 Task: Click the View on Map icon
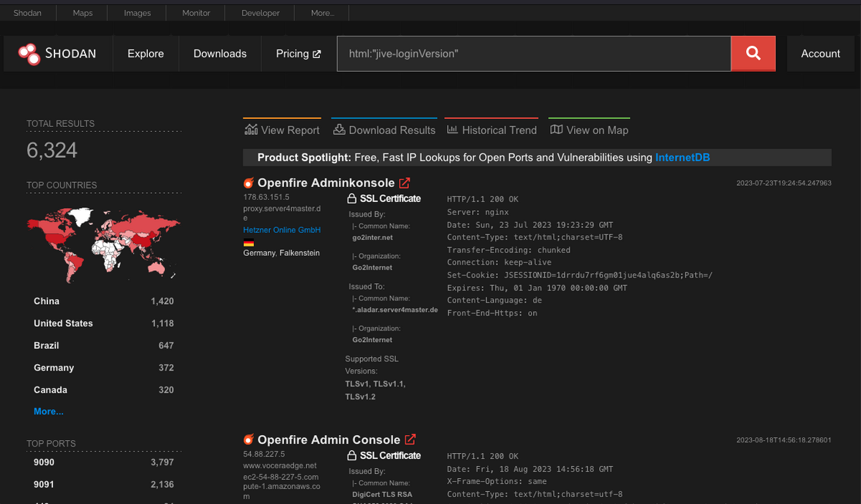[556, 129]
